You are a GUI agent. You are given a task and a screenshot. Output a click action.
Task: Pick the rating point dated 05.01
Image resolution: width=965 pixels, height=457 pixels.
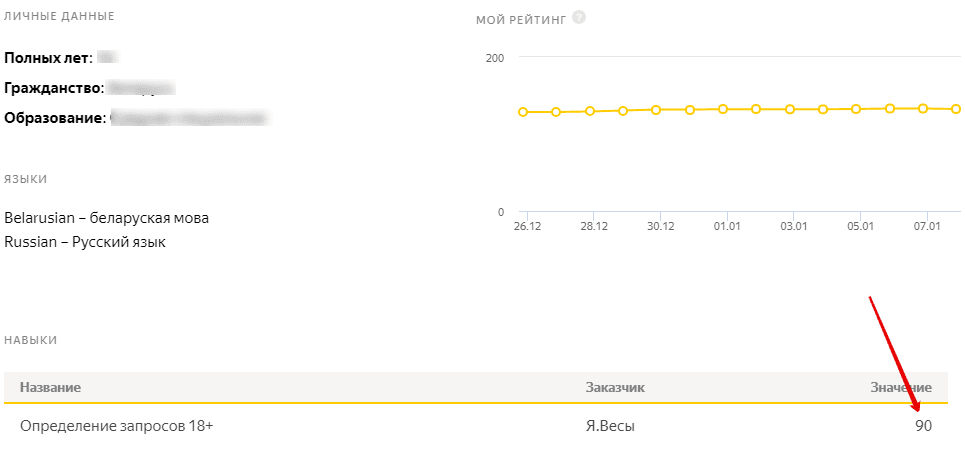pos(856,109)
